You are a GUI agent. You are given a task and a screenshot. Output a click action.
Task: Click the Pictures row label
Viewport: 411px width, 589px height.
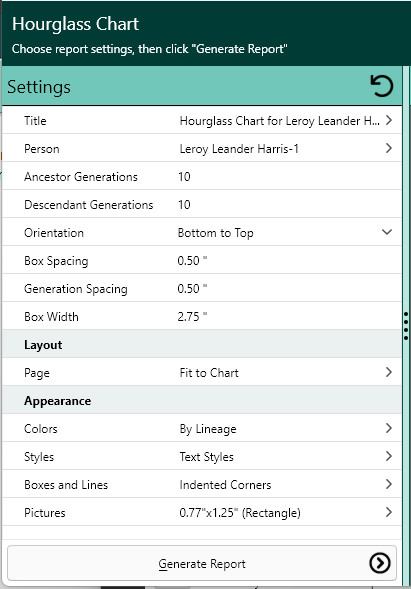(x=45, y=513)
